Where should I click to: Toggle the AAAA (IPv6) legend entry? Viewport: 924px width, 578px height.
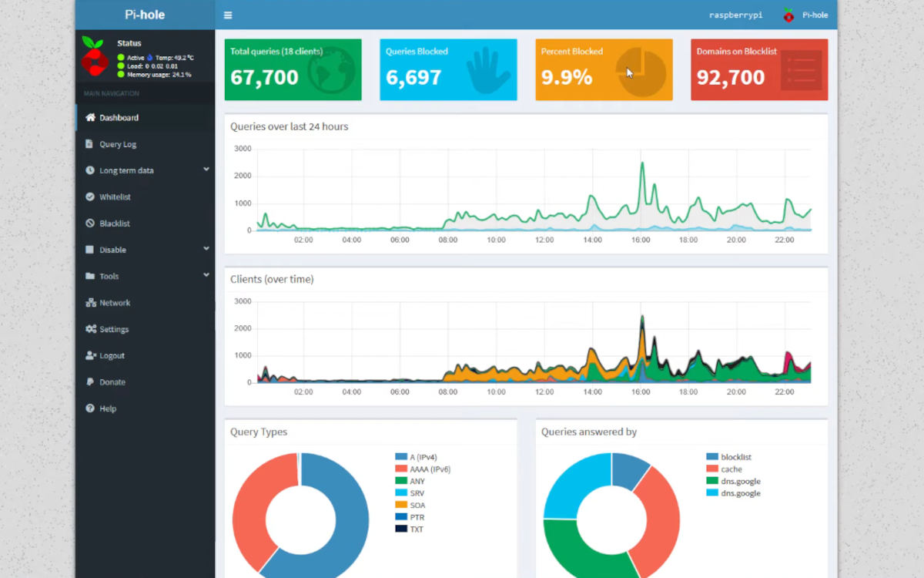click(423, 469)
